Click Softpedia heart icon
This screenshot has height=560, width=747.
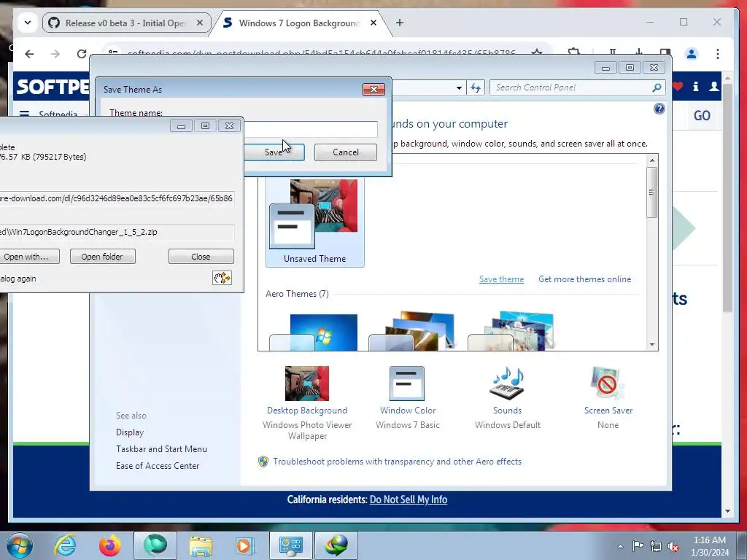coord(678,86)
